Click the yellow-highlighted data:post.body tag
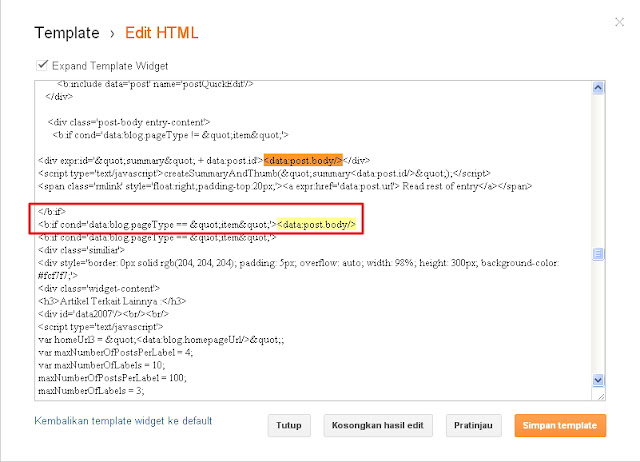Viewport: 640px width, 462px height. point(316,224)
